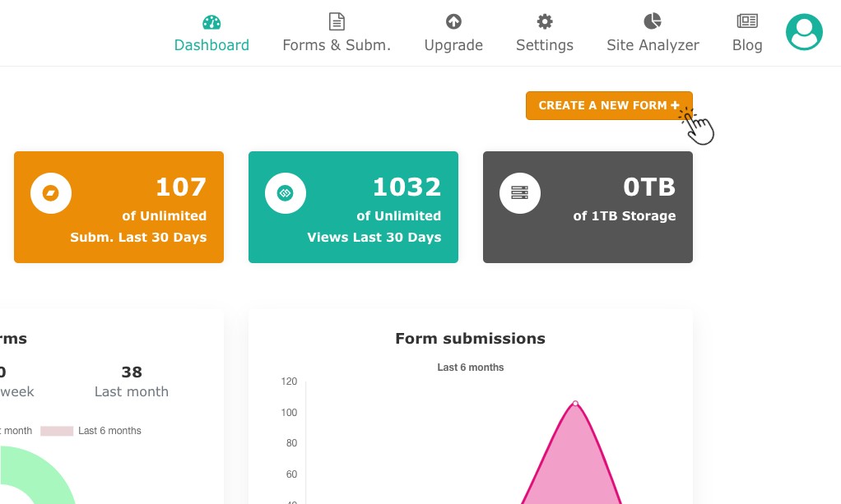
Task: Click the views icon in teal card
Action: (x=286, y=193)
